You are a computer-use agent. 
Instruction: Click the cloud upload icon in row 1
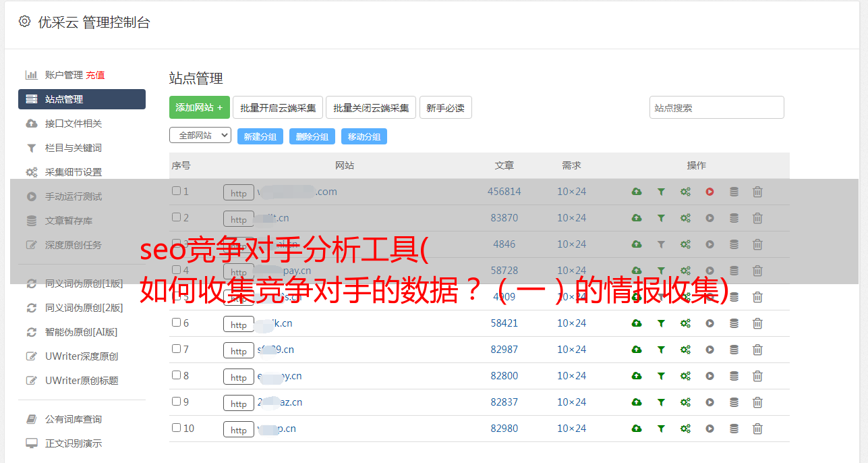point(637,192)
